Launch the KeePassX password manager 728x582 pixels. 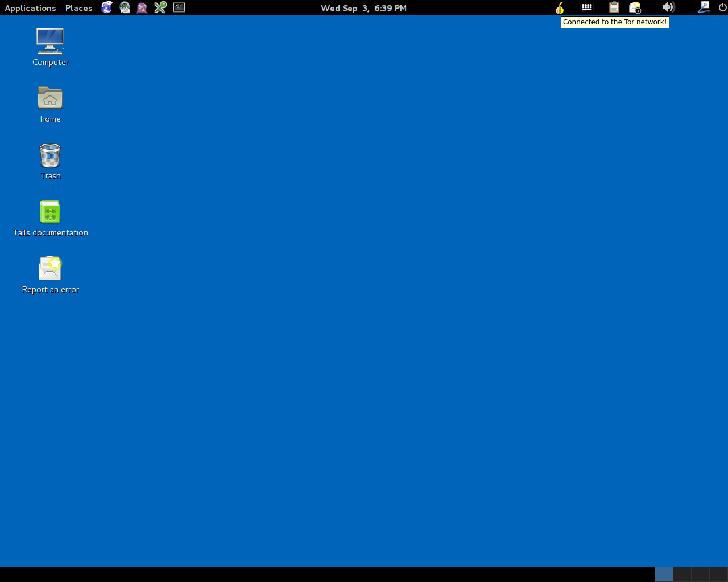pos(160,7)
